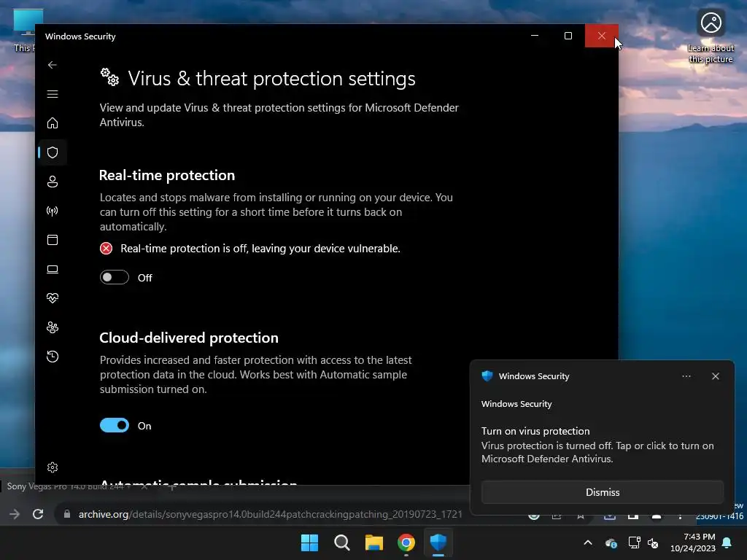Reload page in the Chrome window
The width and height of the screenshot is (747, 560).
(38, 514)
